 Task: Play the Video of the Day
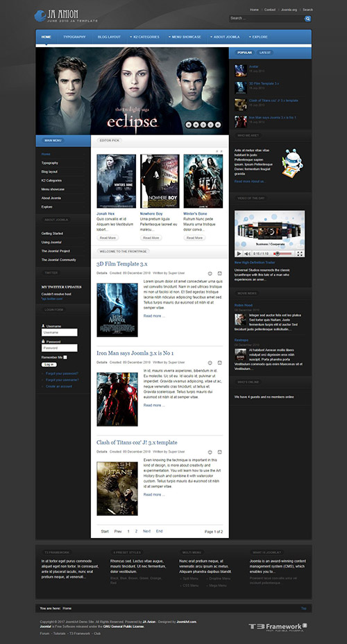pyautogui.click(x=239, y=254)
